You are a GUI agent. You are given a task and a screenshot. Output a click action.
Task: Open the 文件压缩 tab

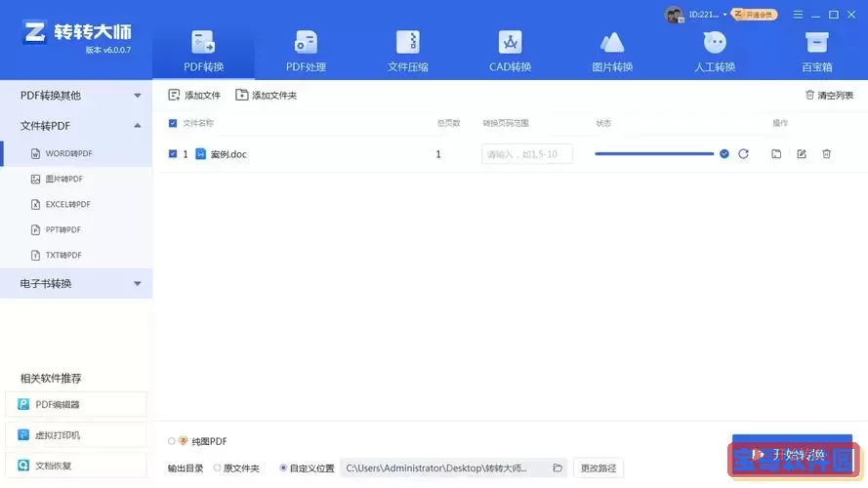pos(408,52)
